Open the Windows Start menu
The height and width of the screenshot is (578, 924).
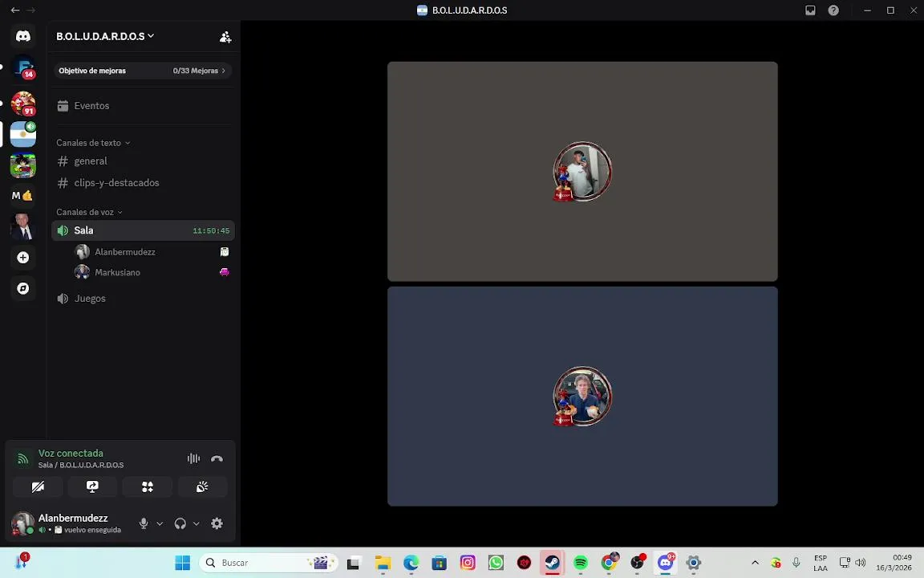click(x=183, y=564)
